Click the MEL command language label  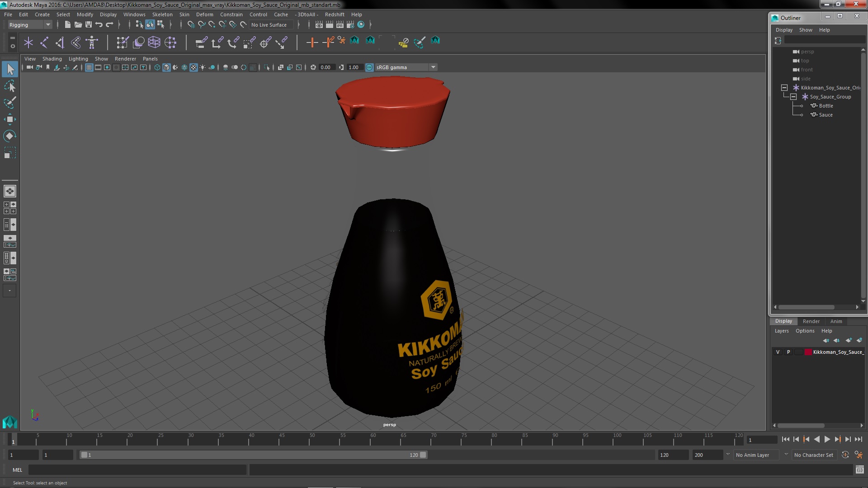pos(17,470)
